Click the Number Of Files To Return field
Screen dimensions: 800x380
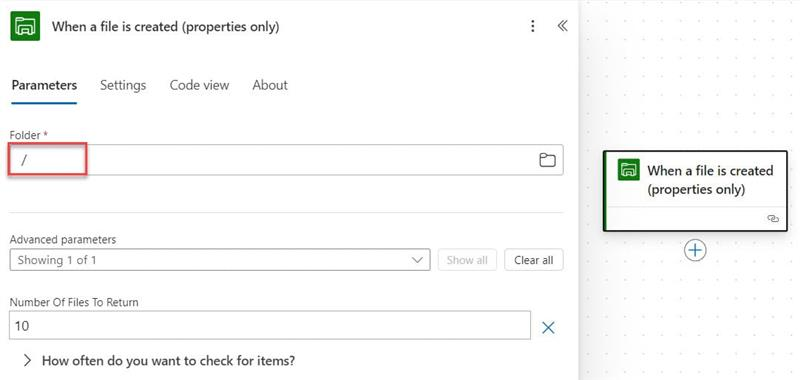coord(270,325)
